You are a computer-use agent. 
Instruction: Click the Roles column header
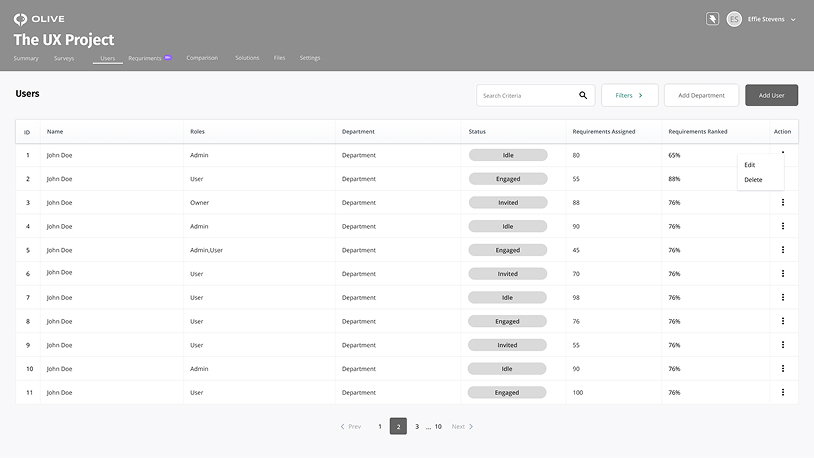tap(197, 131)
